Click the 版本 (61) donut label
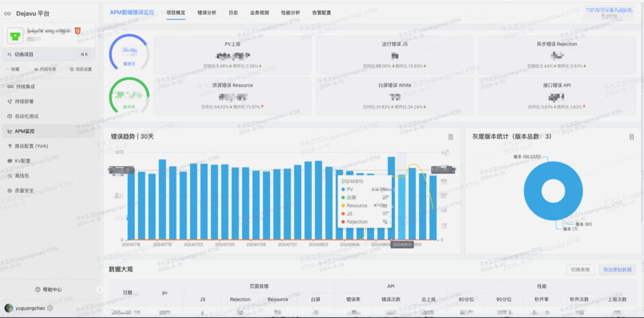 [583, 224]
